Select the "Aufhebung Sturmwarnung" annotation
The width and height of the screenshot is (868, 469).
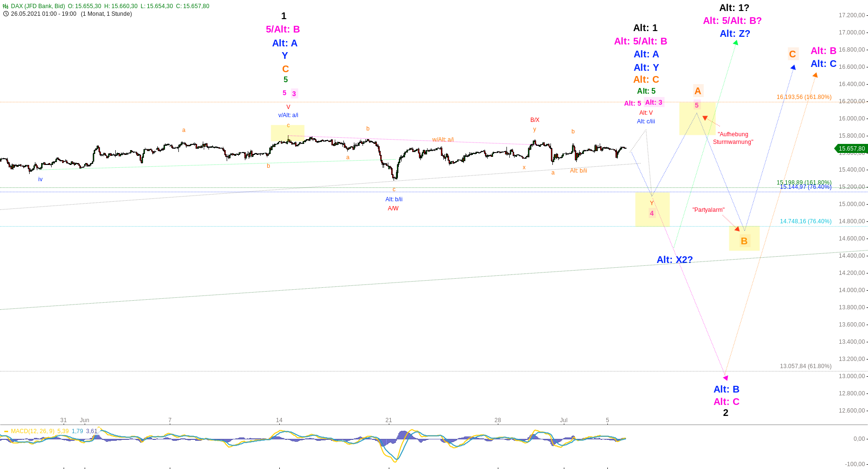733,138
